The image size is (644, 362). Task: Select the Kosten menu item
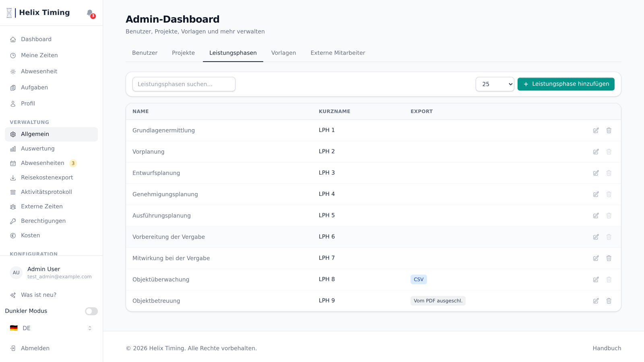[x=52, y=236]
